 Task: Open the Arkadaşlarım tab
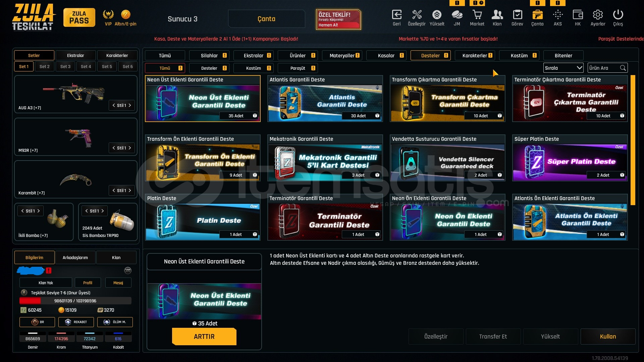[x=75, y=257]
